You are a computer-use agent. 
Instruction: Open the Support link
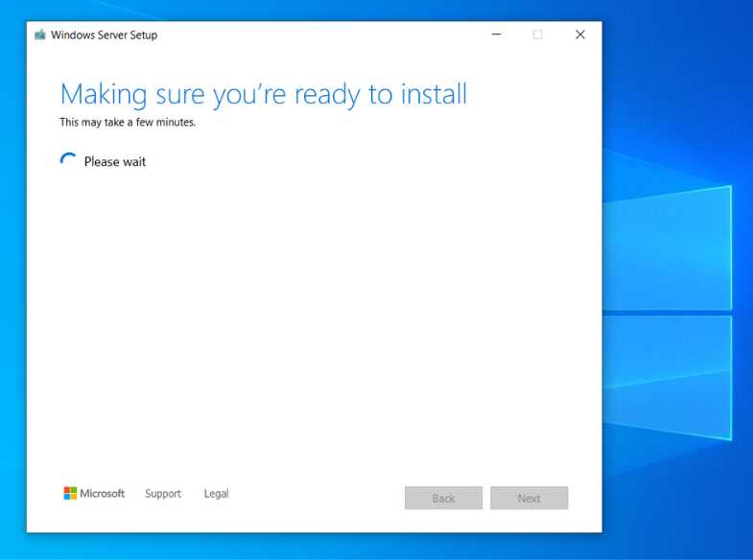point(163,494)
